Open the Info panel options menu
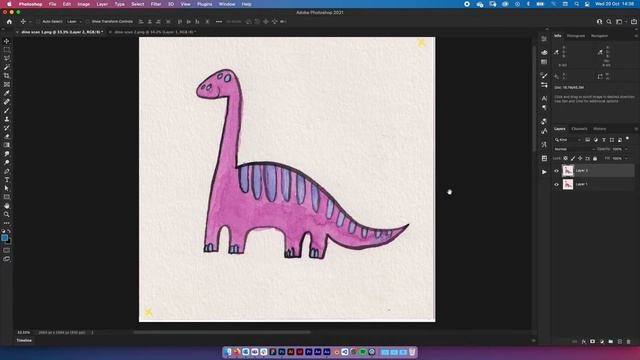Screen dimensions: 640x360 636,36
